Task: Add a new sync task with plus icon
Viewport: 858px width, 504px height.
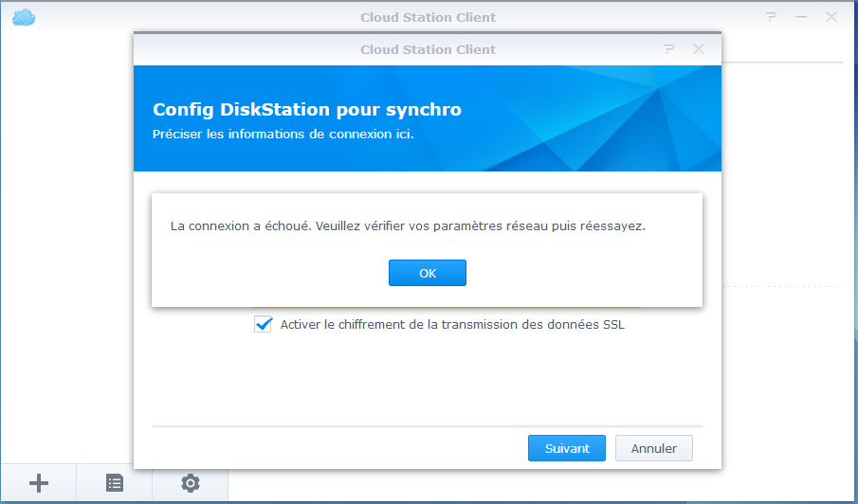Action: (x=38, y=482)
